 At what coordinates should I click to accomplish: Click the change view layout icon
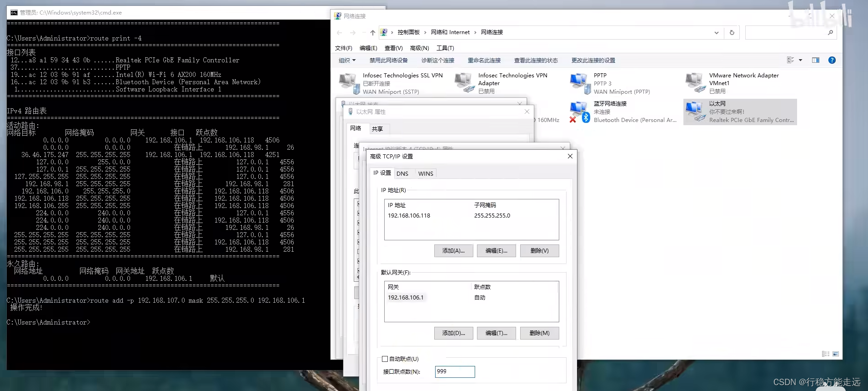[x=791, y=60]
